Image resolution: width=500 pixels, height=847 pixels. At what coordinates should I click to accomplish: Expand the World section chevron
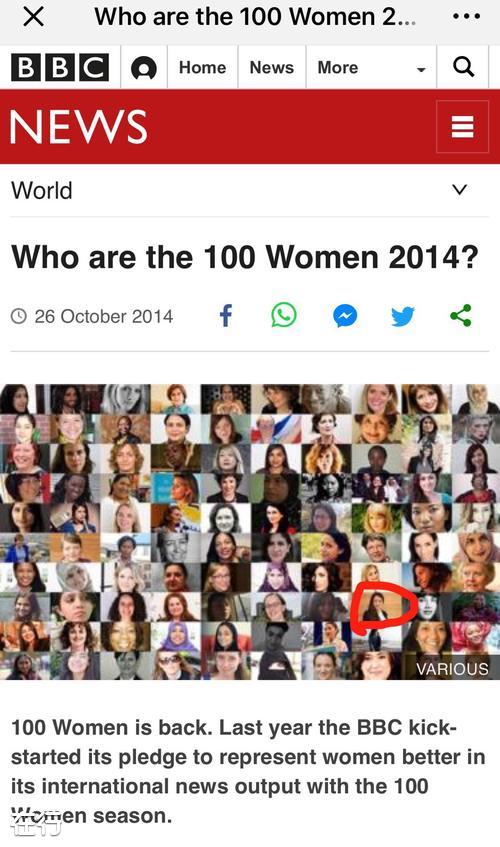tap(460, 190)
